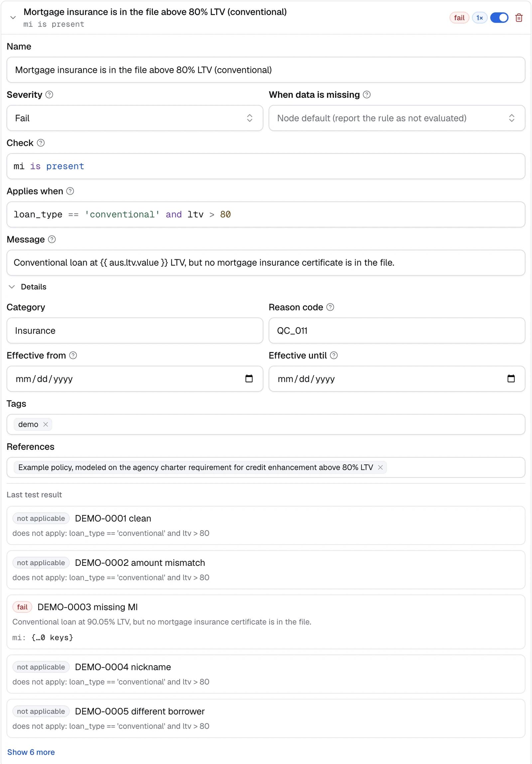The height and width of the screenshot is (764, 532).
Task: Collapse the rule header chevron
Action: pyautogui.click(x=13, y=18)
